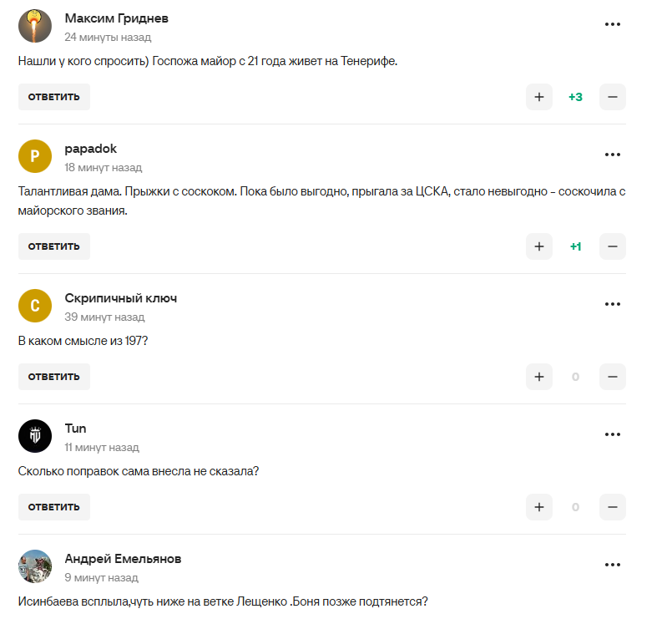Viewport: 672px width, 619px height.
Task: Downvote papadok's comment with minus icon
Action: pyautogui.click(x=612, y=246)
